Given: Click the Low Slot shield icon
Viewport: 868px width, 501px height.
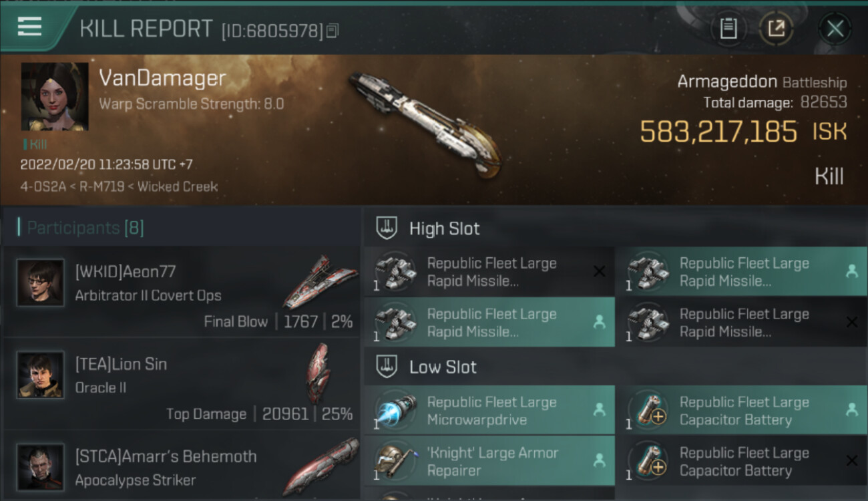Looking at the screenshot, I should pyautogui.click(x=387, y=366).
